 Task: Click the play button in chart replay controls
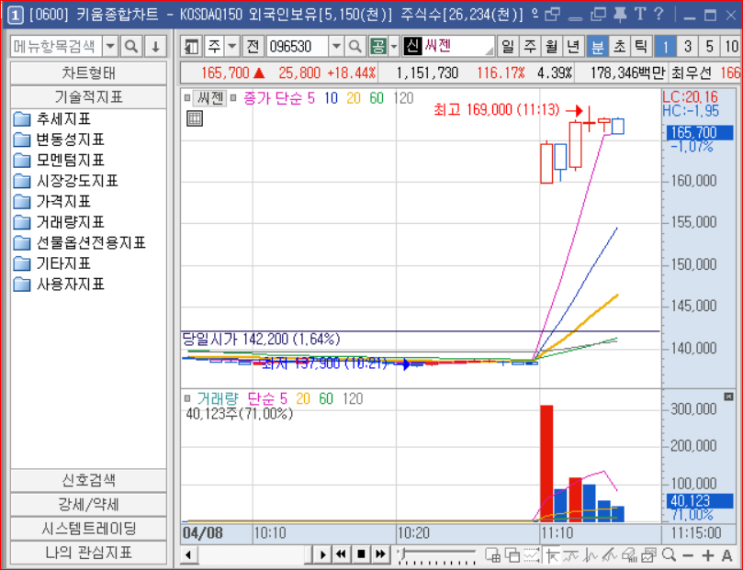coord(323,554)
